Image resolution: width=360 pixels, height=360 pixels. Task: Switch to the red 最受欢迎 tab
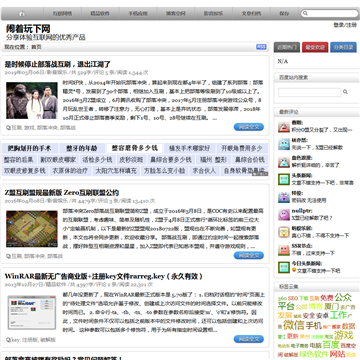pyautogui.click(x=315, y=47)
